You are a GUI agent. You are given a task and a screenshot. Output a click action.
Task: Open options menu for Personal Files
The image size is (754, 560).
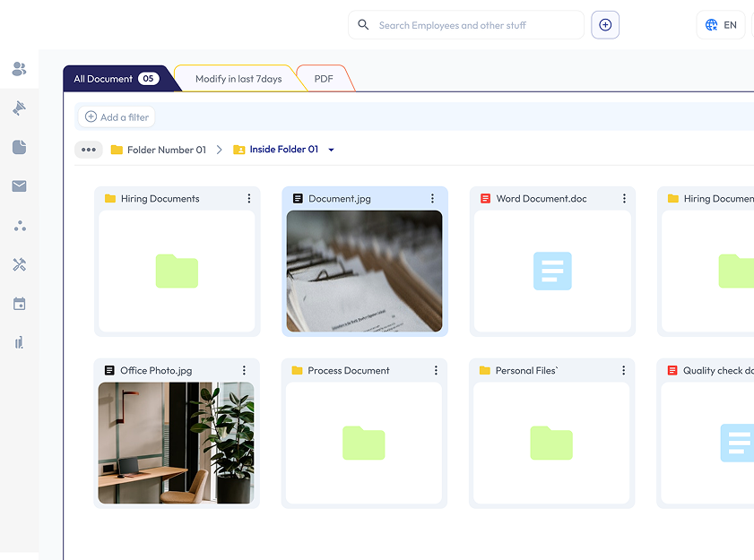624,370
